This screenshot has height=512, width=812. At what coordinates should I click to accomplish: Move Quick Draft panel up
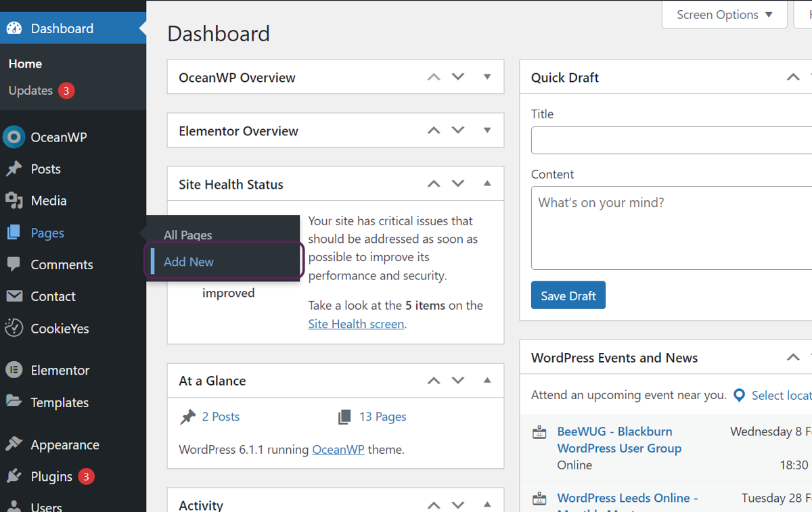pyautogui.click(x=793, y=77)
